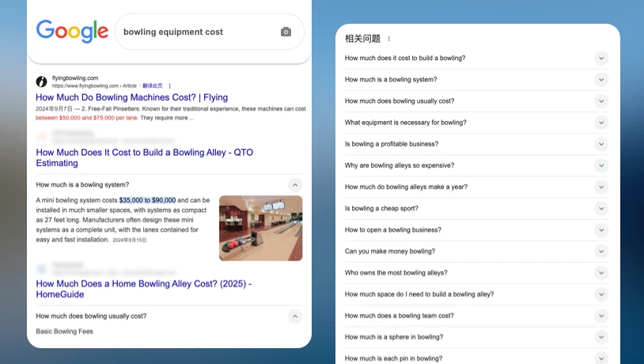
Task: Collapse 'How much is a bowling system?' answer
Action: (x=294, y=184)
